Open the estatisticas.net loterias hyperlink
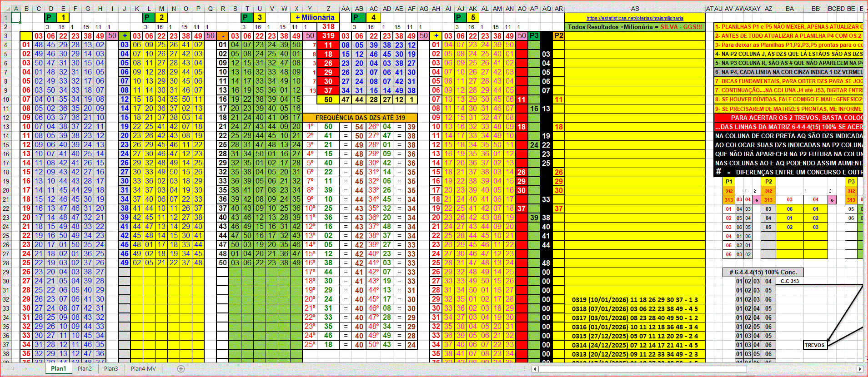The height and width of the screenshot is (377, 868). (634, 18)
